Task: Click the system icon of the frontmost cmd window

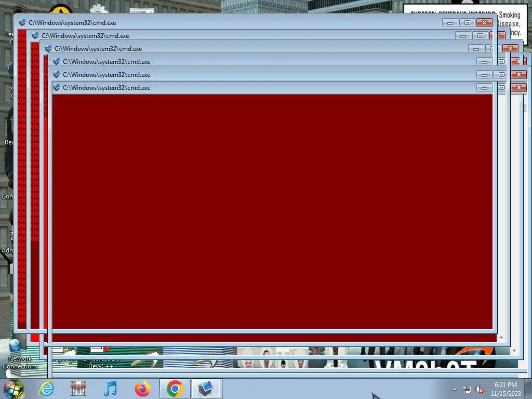Action: (57, 87)
